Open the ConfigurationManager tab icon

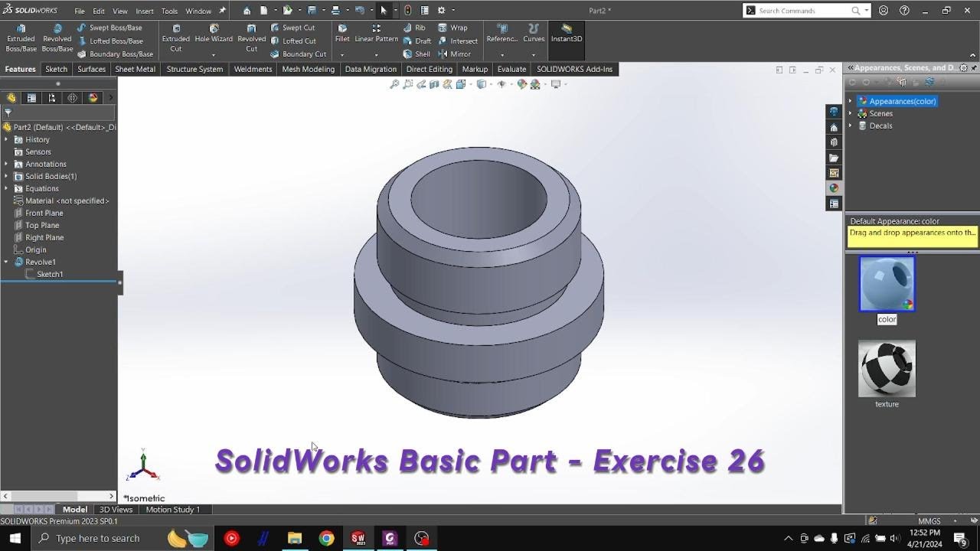[x=52, y=98]
